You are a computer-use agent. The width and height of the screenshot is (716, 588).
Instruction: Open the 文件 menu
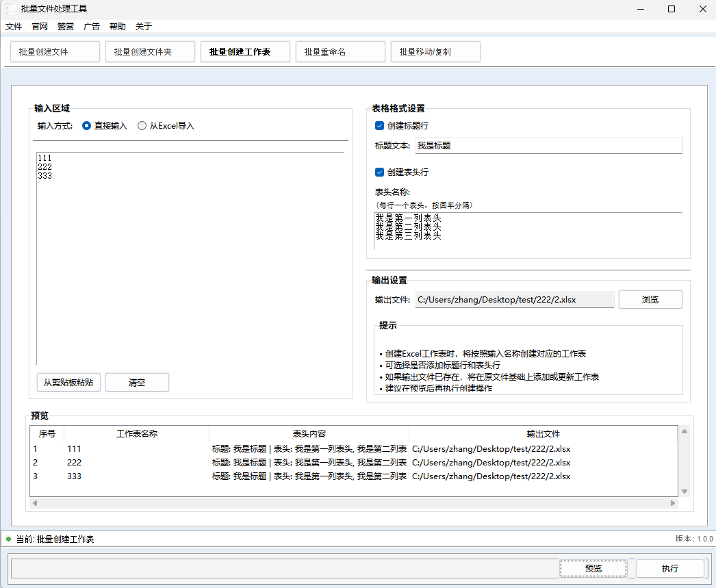[x=14, y=26]
